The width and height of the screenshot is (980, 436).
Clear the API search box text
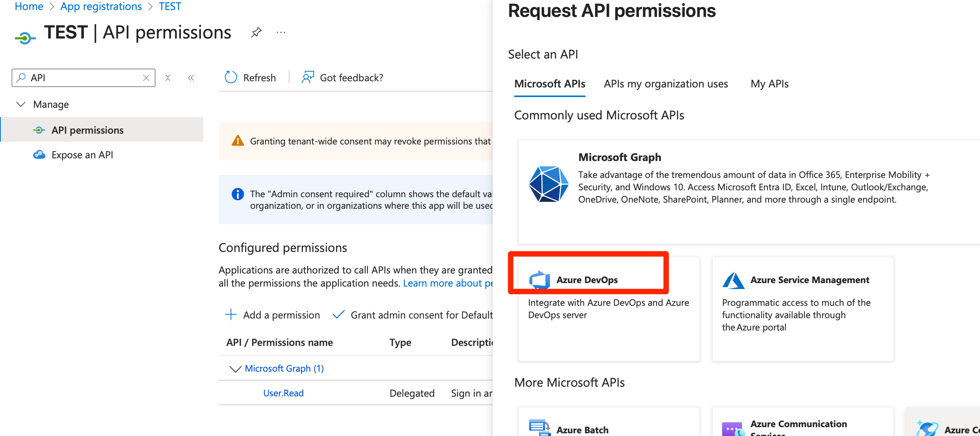(x=146, y=78)
